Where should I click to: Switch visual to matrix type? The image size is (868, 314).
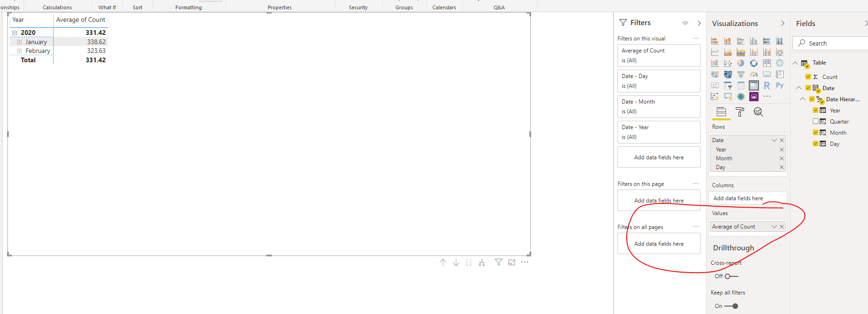pos(754,85)
